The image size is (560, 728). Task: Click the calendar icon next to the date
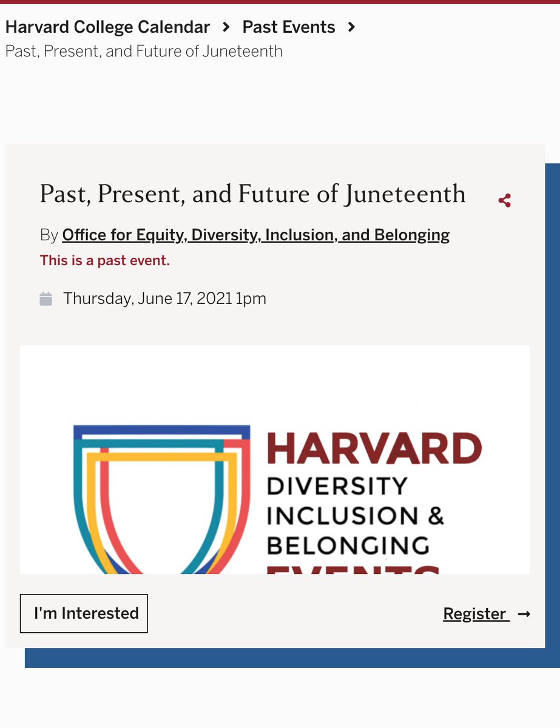[x=46, y=298]
